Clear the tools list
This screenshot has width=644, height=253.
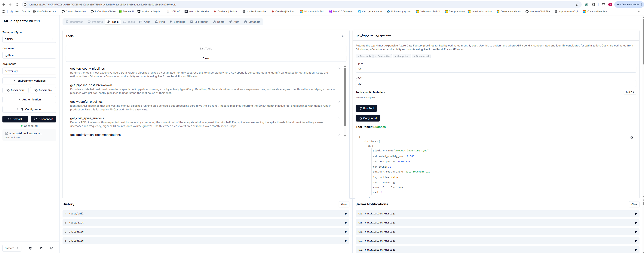[x=206, y=58]
